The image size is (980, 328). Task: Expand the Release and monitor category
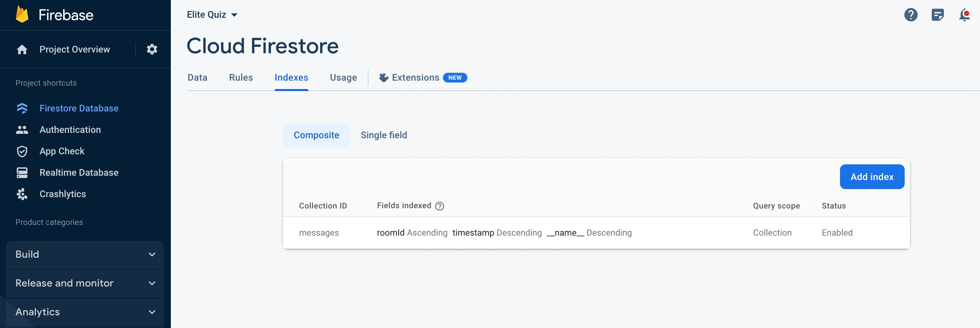click(85, 283)
